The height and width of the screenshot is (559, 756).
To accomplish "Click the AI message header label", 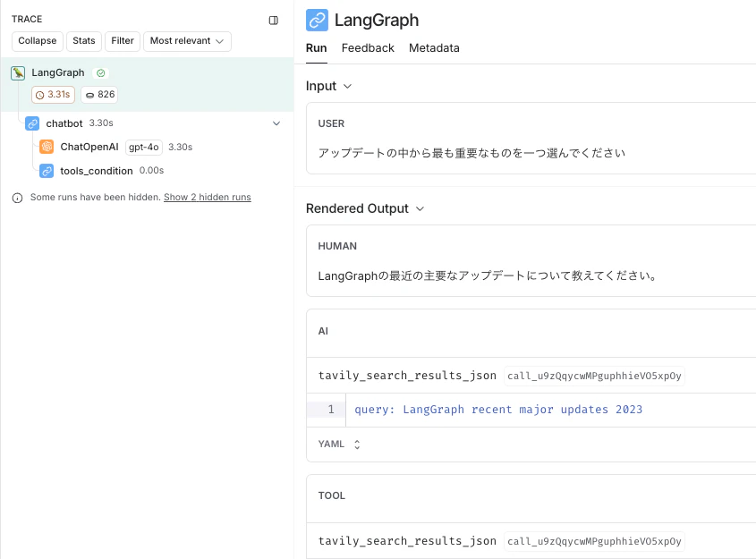I will 323,331.
